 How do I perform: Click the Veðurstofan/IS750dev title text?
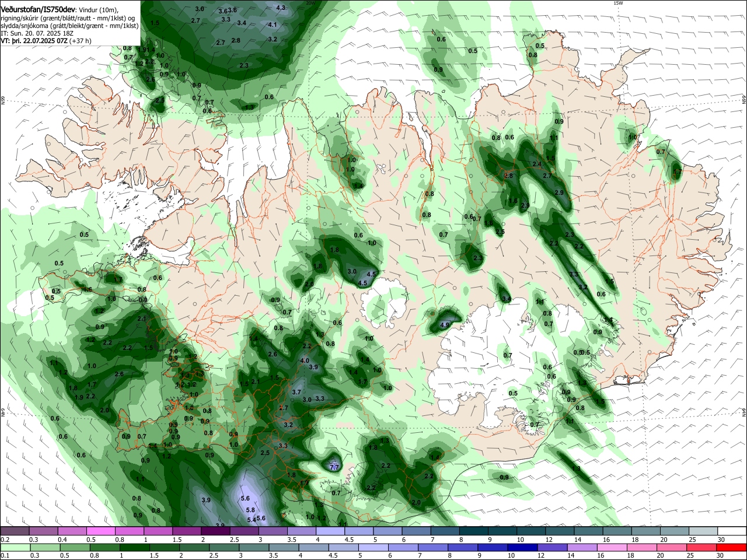tap(38, 10)
